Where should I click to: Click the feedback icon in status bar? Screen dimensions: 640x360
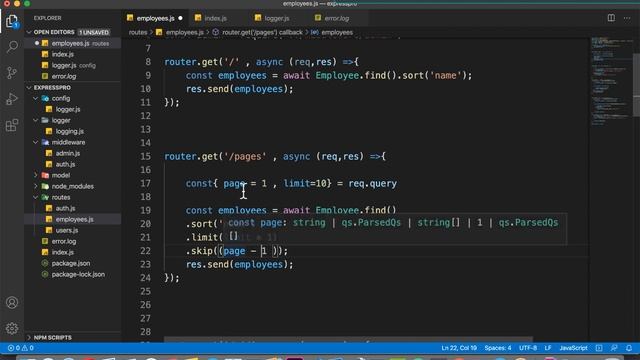click(x=614, y=348)
